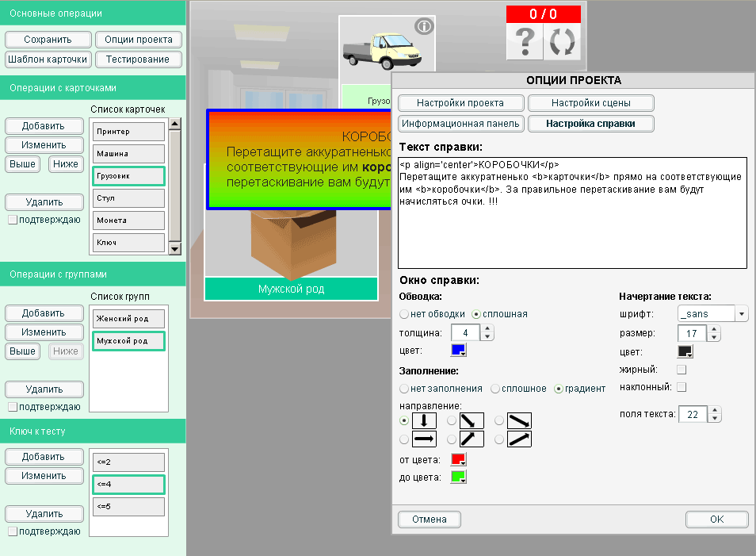
Task: Switch to the 'Информационная панель' tab
Action: (460, 124)
